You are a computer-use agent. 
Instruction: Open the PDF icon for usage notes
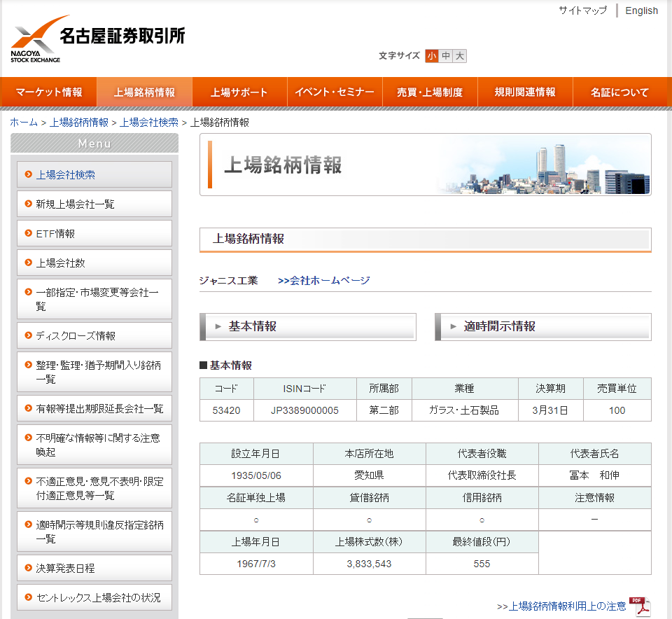(640, 606)
